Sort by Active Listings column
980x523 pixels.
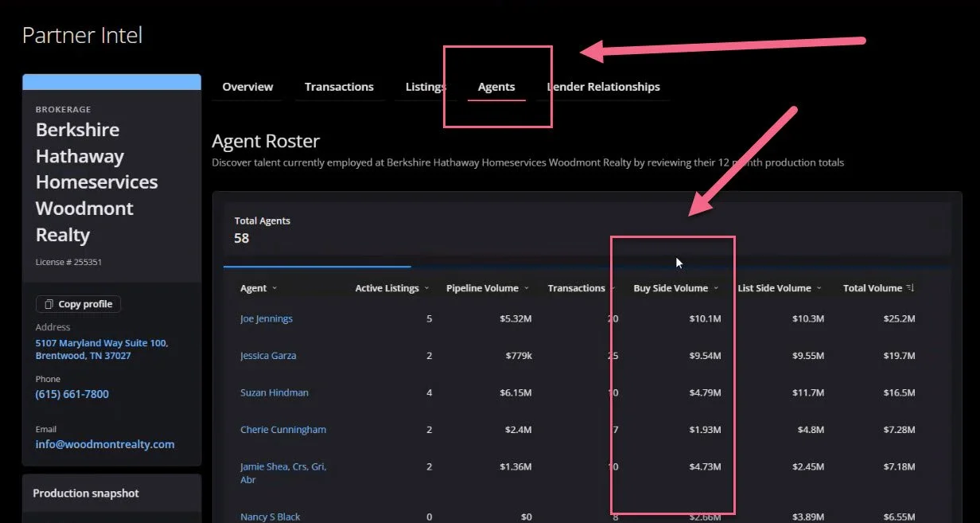coord(392,288)
